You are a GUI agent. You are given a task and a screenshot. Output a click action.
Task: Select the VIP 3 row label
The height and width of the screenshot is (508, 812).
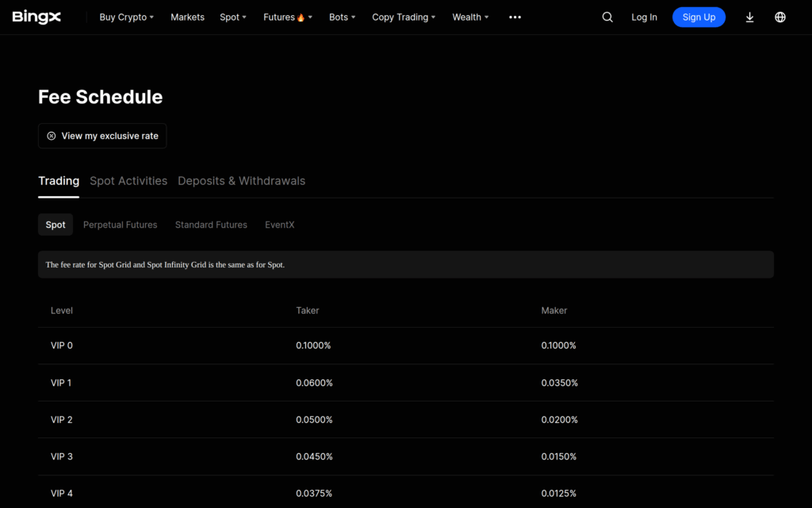click(62, 456)
